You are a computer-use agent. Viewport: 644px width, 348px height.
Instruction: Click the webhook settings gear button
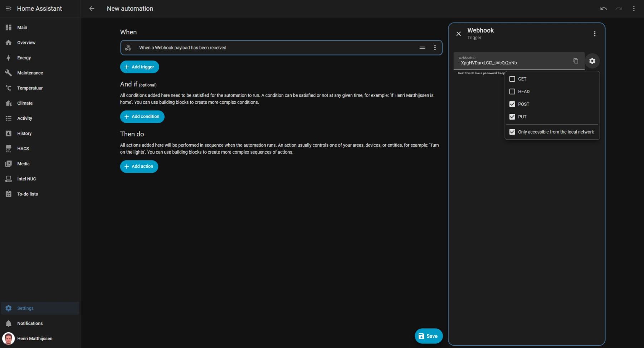click(x=592, y=61)
